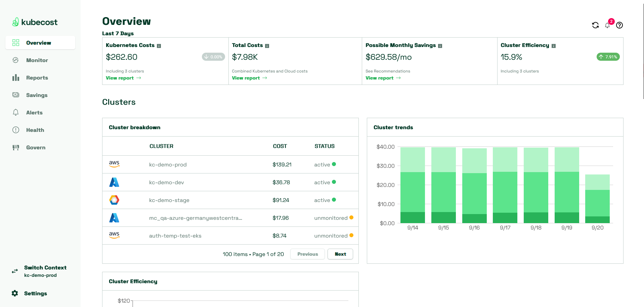
Task: Click the Previous page button
Action: pos(307,254)
